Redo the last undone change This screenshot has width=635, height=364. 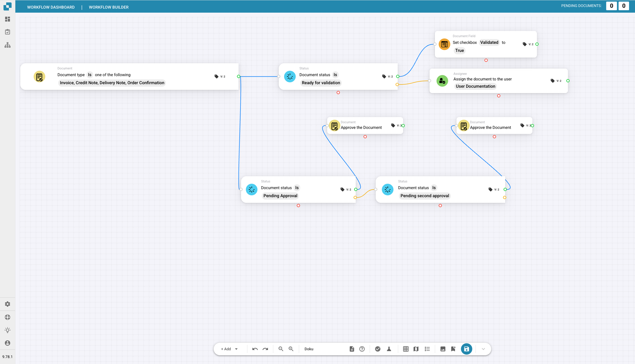pos(265,349)
